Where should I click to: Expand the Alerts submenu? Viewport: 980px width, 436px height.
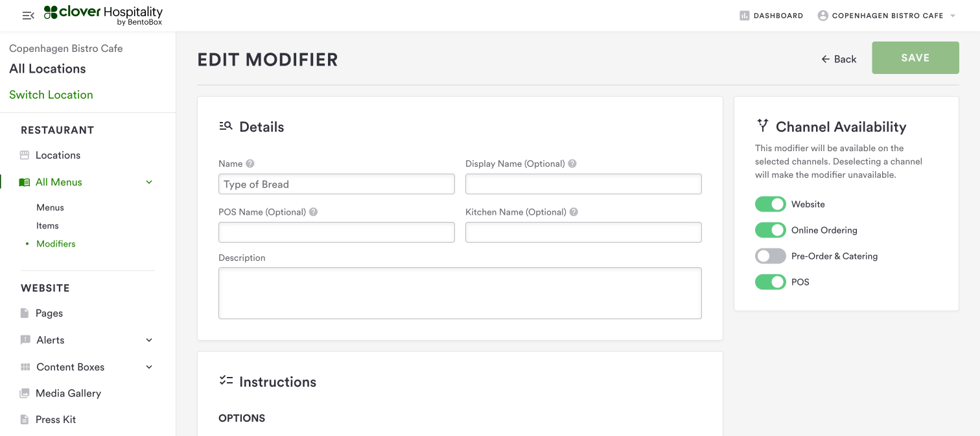(149, 340)
